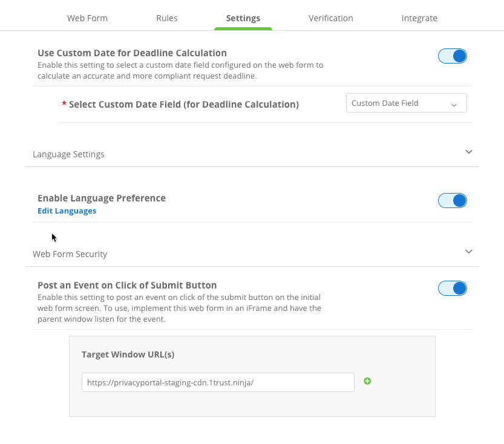Click the Language Settings section header
The image size is (504, 444).
coord(68,154)
